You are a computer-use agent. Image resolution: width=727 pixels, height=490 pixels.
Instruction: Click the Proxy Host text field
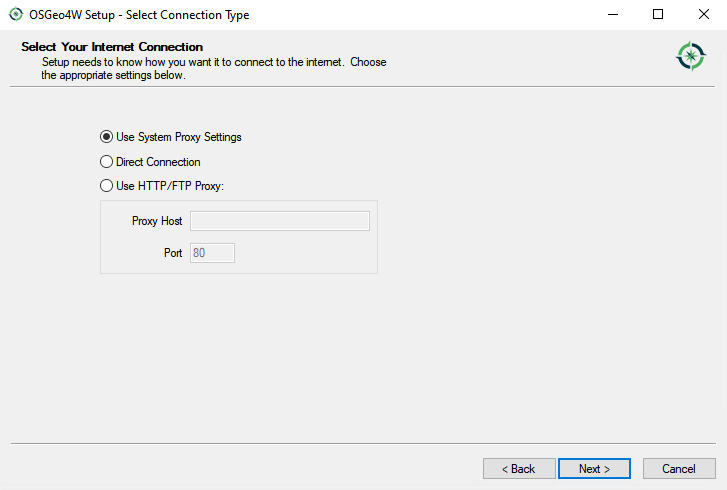[279, 221]
